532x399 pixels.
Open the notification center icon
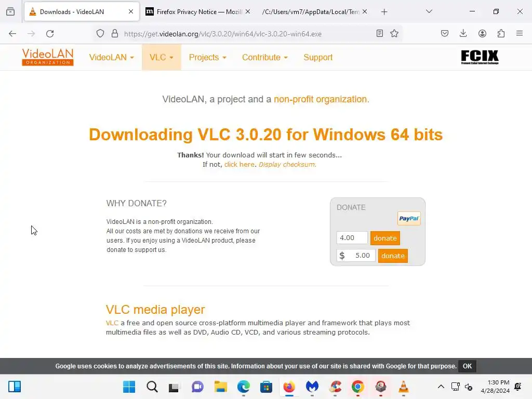pos(518,387)
